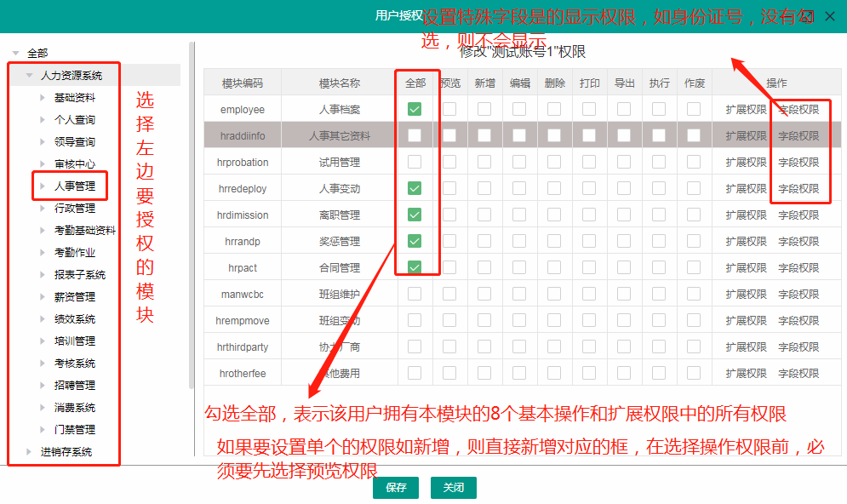Uncheck the 全部 box for employee row
Image resolution: width=847 pixels, height=504 pixels.
[x=415, y=109]
